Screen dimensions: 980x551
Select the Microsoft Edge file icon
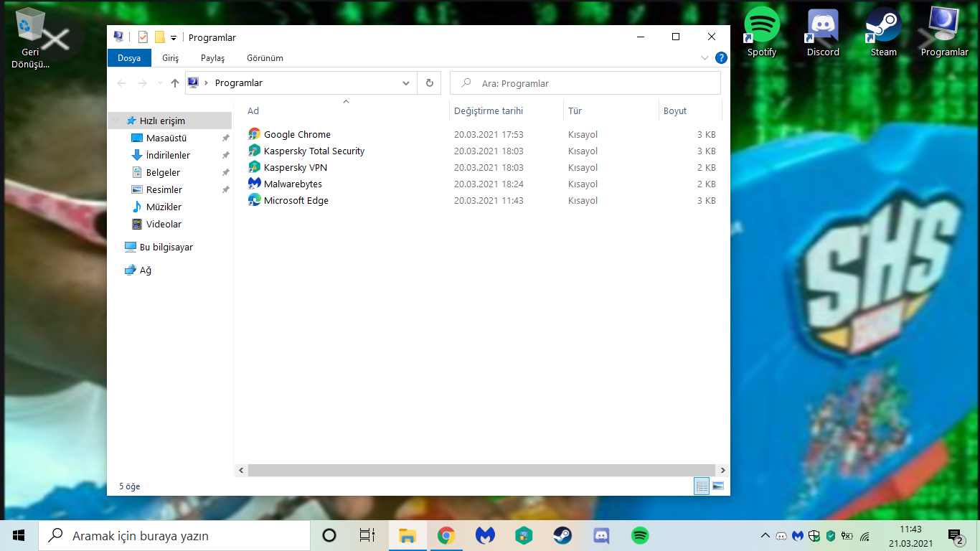coord(254,200)
